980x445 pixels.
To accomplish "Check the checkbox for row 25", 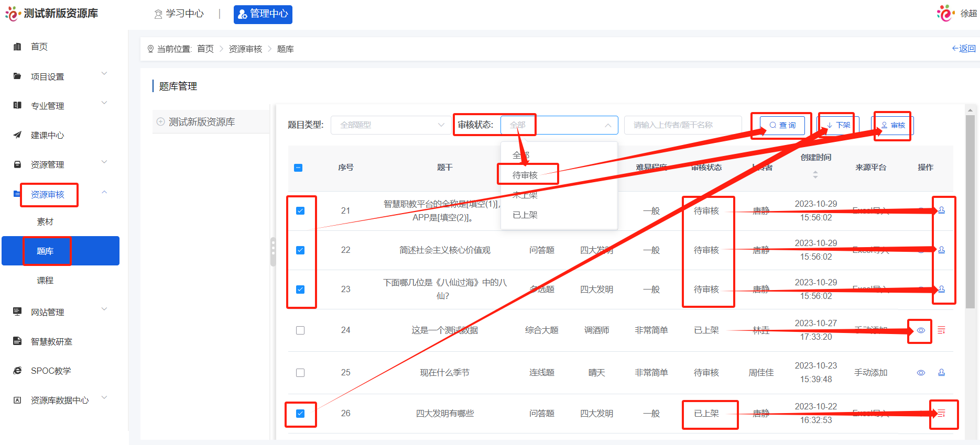I will click(x=300, y=373).
